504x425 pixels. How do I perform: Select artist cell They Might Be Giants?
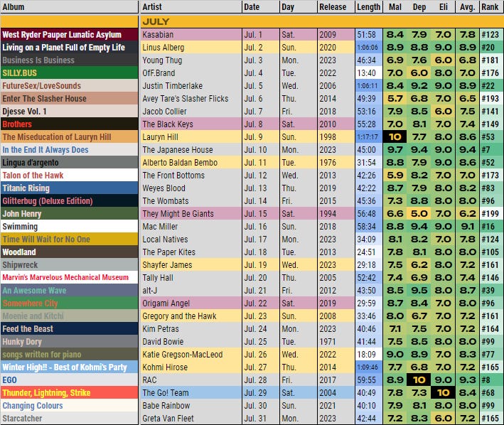pyautogui.click(x=191, y=214)
